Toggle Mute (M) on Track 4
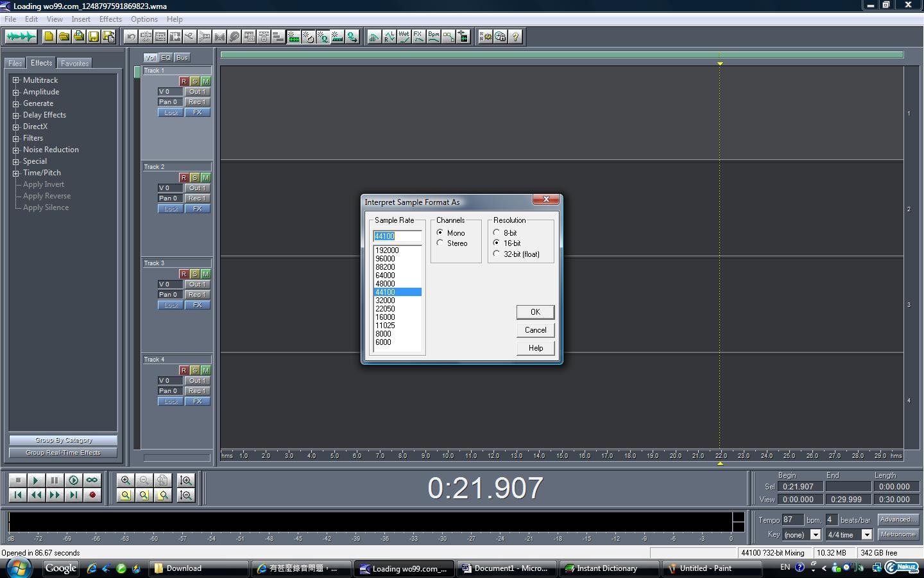Screen dimensions: 924x578 205,371
